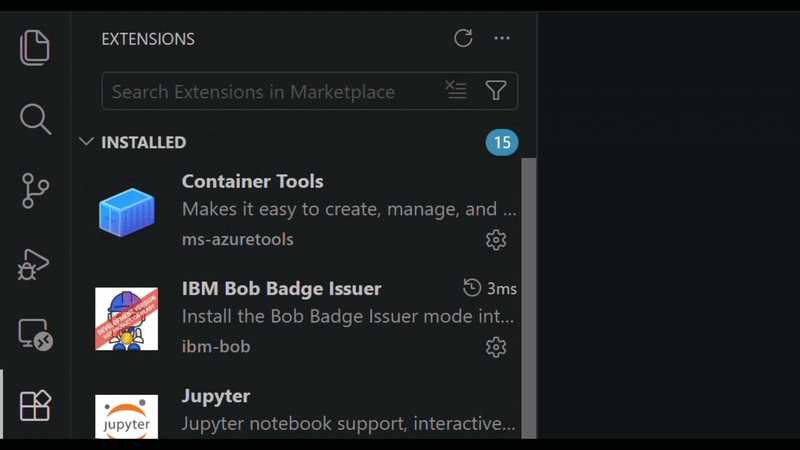The height and width of the screenshot is (450, 800).
Task: Open the Run and Debug view
Action: (34, 264)
